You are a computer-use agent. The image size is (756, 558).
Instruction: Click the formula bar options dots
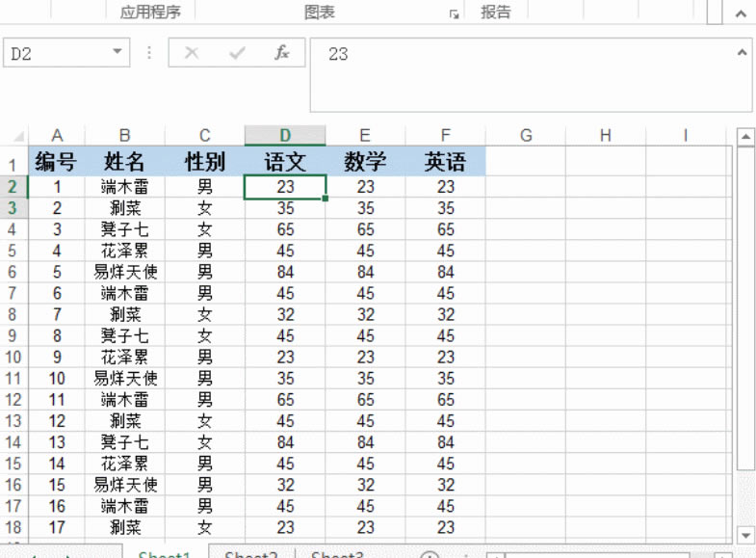point(149,53)
